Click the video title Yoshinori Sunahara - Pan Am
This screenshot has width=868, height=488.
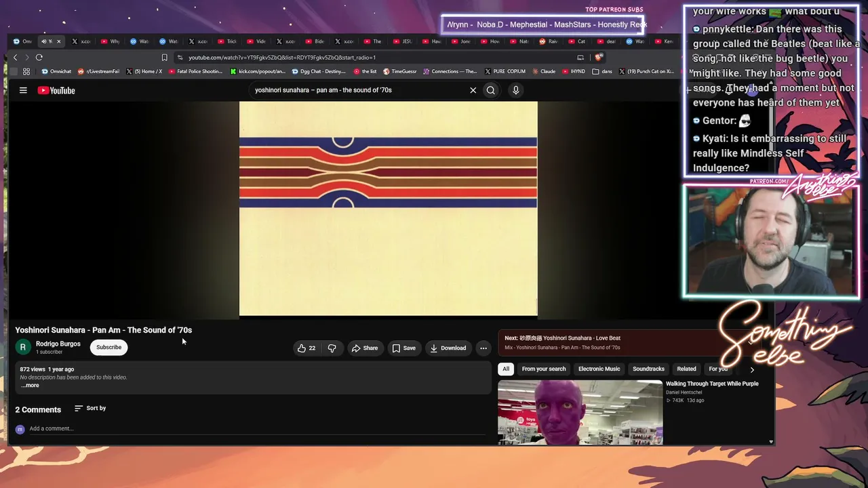coord(104,330)
